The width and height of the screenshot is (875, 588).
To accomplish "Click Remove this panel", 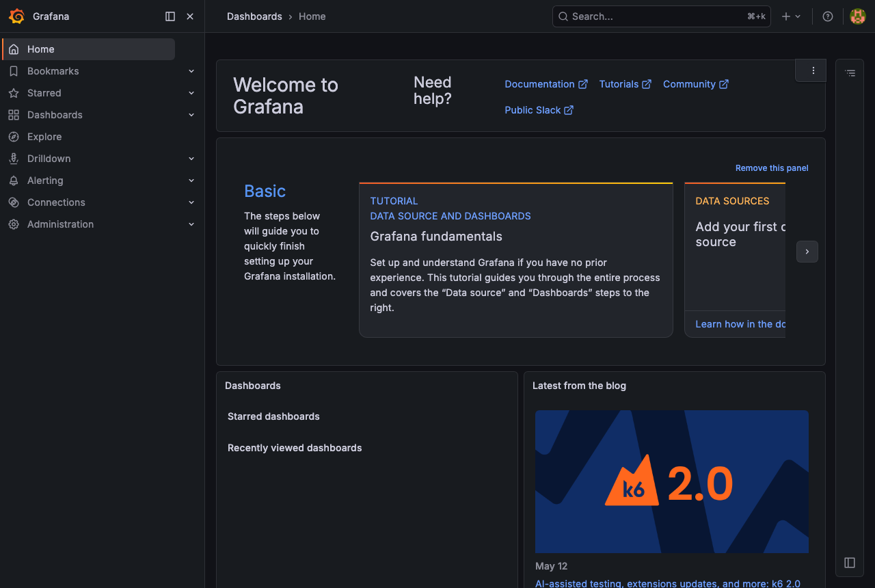I will [x=772, y=168].
